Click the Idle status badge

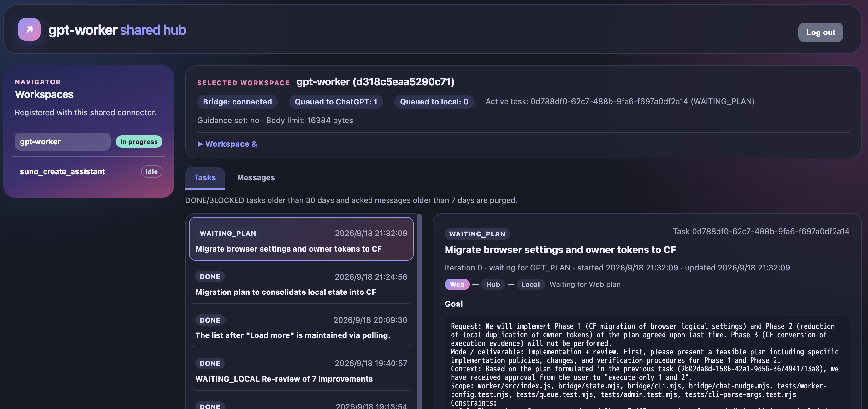(151, 171)
